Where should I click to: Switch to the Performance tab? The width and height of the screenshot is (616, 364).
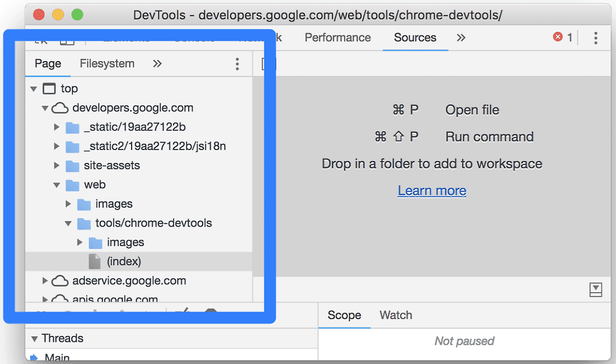338,38
